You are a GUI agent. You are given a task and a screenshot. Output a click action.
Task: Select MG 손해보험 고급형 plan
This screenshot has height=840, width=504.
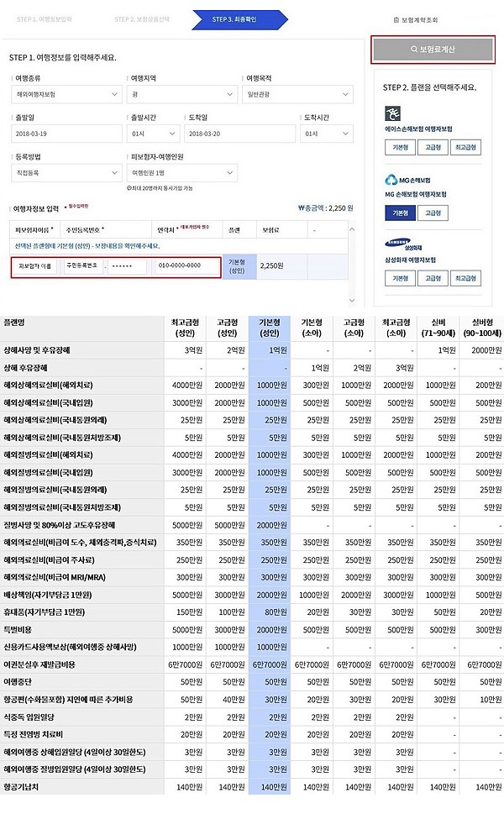tap(433, 213)
